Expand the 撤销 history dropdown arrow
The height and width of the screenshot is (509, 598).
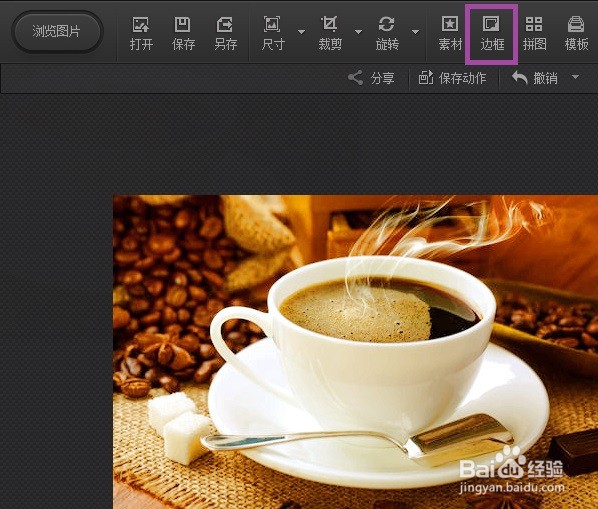(x=575, y=77)
